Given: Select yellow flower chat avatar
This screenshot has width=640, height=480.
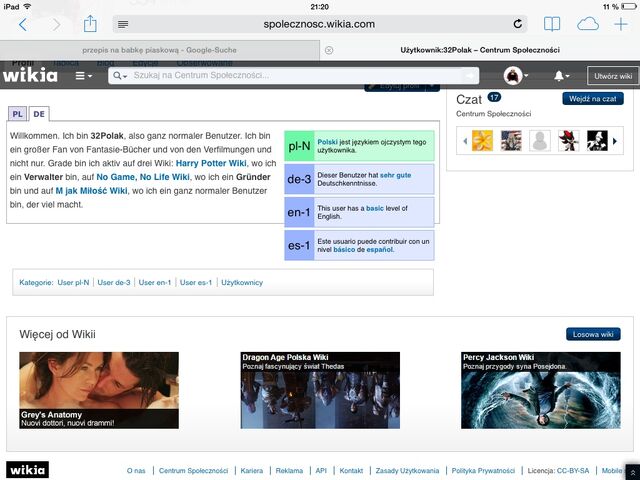Looking at the screenshot, I should (x=482, y=141).
